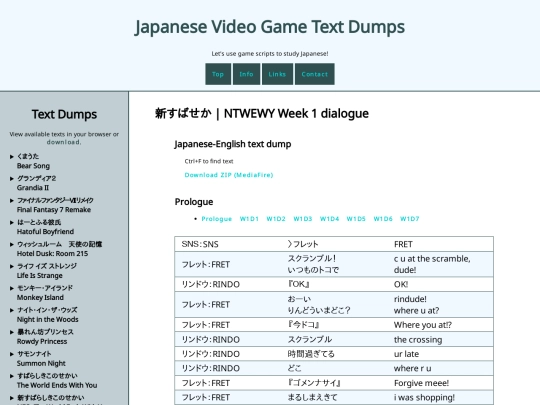Click the SNS:SNS table cell
Screen dimensions: 540x405
(x=228, y=244)
